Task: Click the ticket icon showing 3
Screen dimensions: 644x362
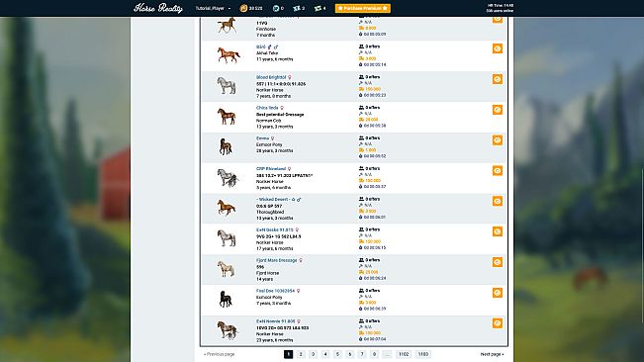Action: [x=297, y=8]
